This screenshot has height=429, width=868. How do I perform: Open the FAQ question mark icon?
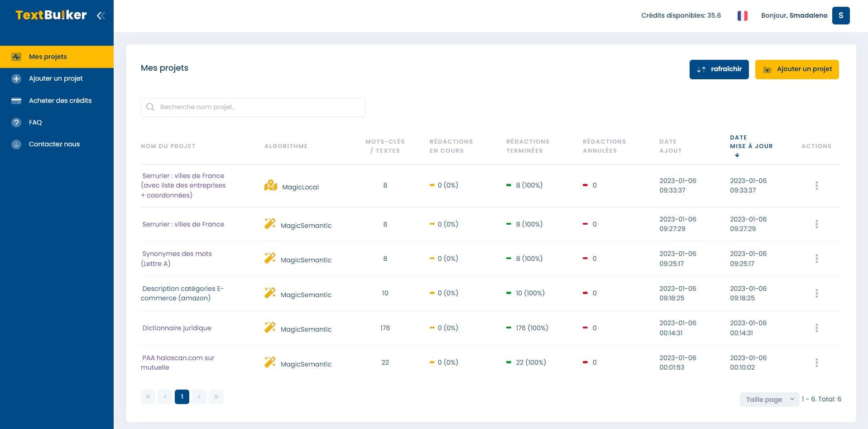coord(16,122)
